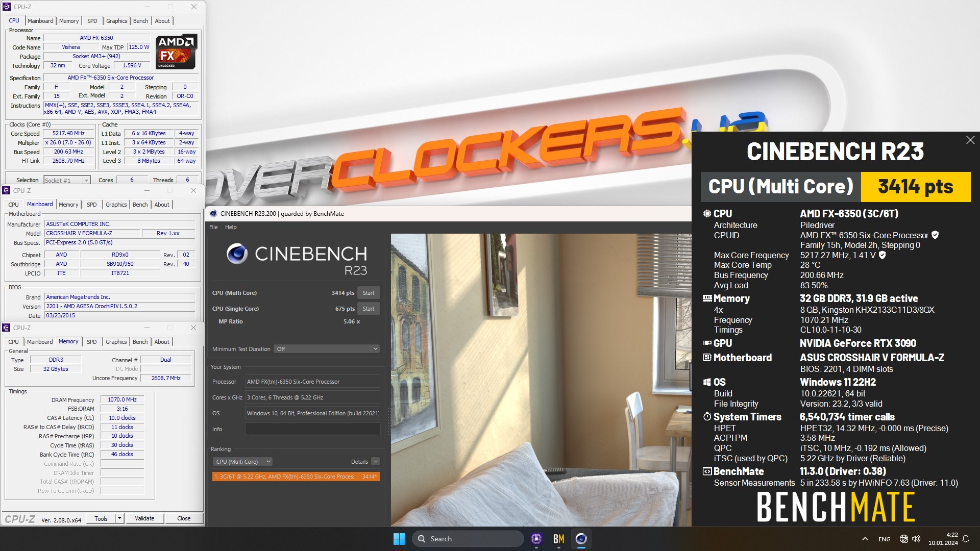Image resolution: width=980 pixels, height=551 pixels.
Task: Click the taskbar Search box
Action: pyautogui.click(x=468, y=539)
